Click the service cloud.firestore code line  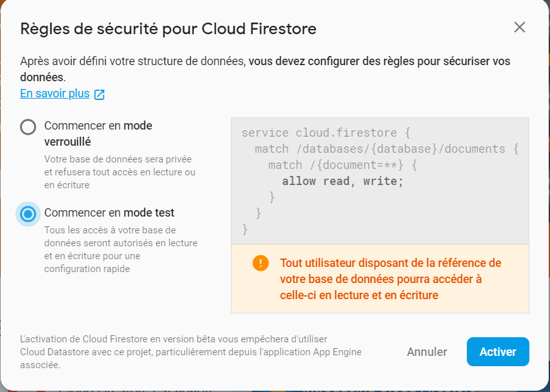(326, 133)
